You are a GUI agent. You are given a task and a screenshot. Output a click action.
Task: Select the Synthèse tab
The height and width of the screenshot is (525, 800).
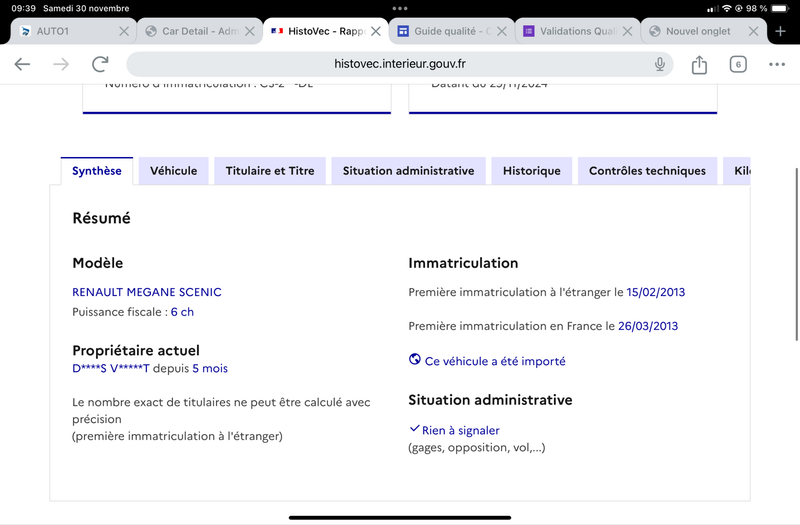96,171
